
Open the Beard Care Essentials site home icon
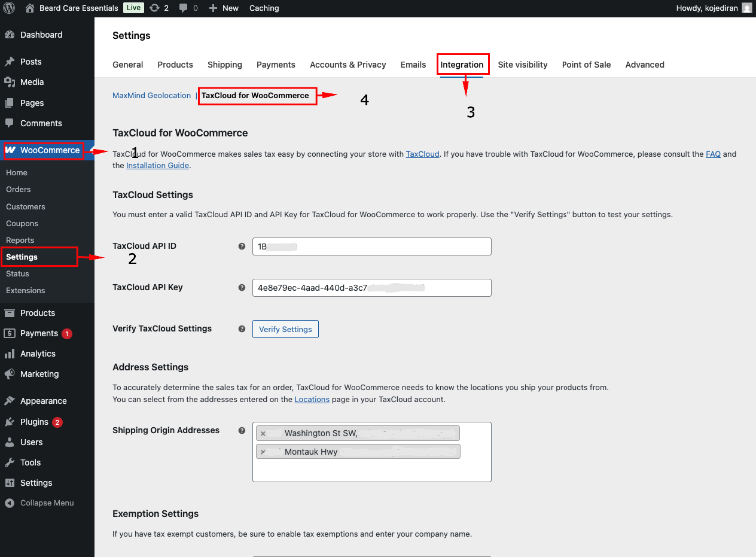pos(30,8)
